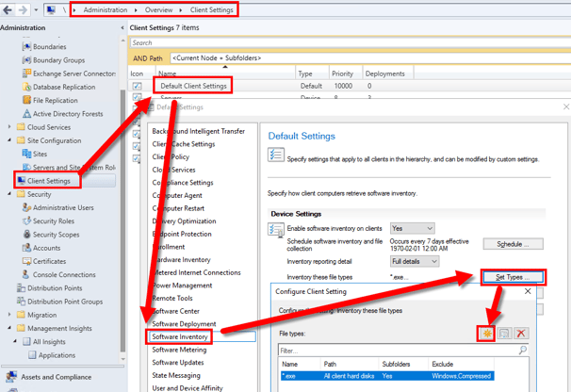Click the Distribution Point Groups icon

tap(21, 302)
